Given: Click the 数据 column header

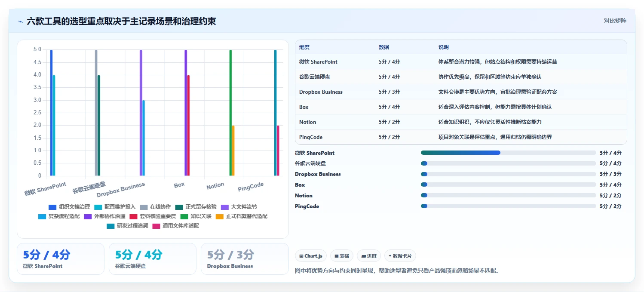Looking at the screenshot, I should [x=384, y=47].
